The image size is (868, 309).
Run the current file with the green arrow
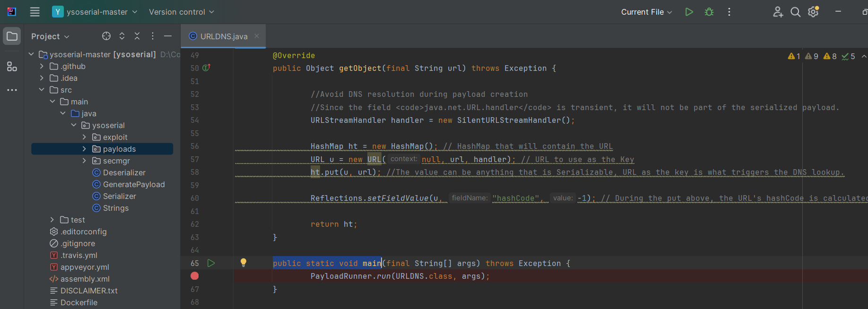(689, 12)
